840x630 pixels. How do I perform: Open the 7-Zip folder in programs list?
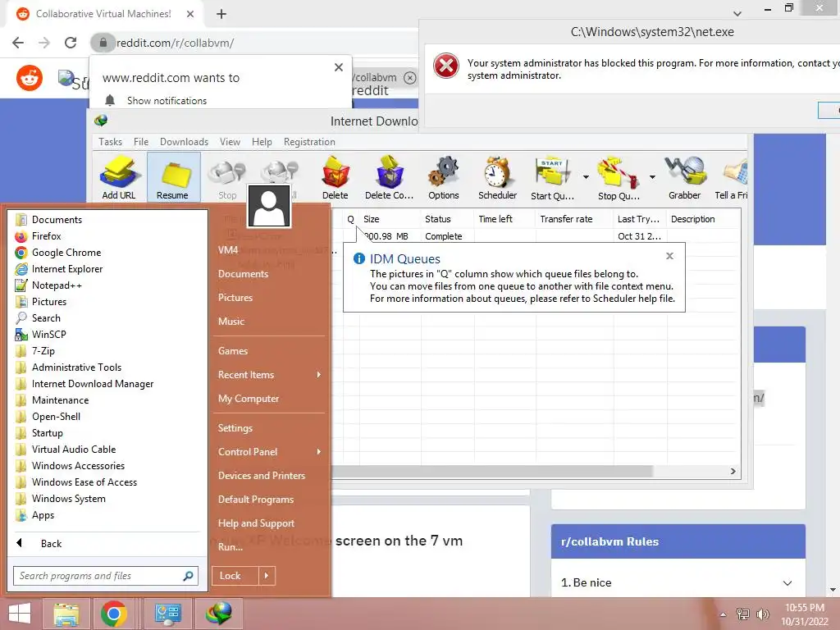point(43,351)
